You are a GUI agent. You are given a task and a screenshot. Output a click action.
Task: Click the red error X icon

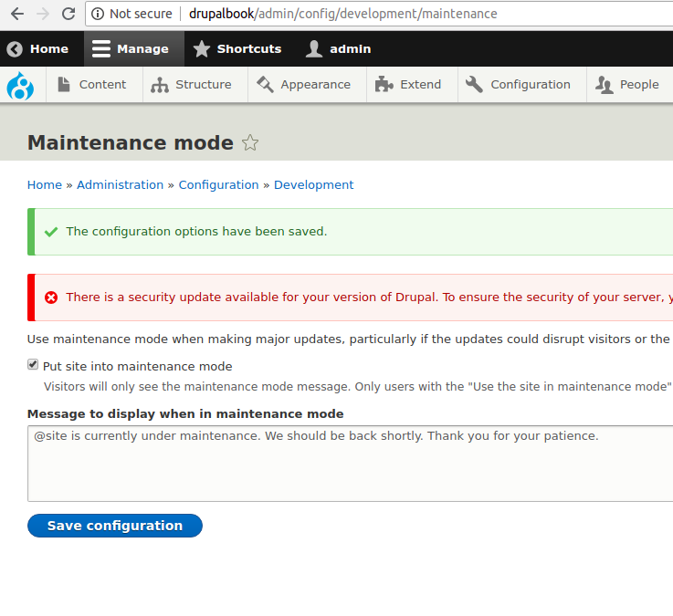pyautogui.click(x=51, y=298)
